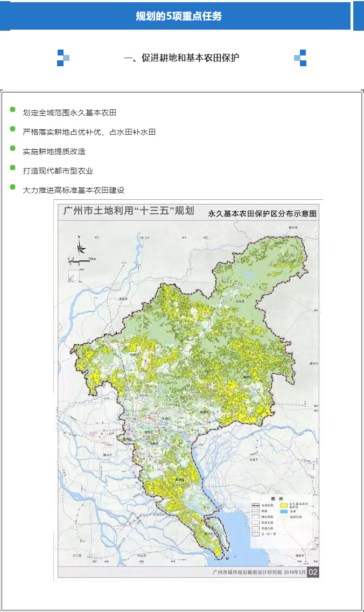This screenshot has width=364, height=612.
Task: Click the page number 02 badge on map
Action: click(x=313, y=572)
